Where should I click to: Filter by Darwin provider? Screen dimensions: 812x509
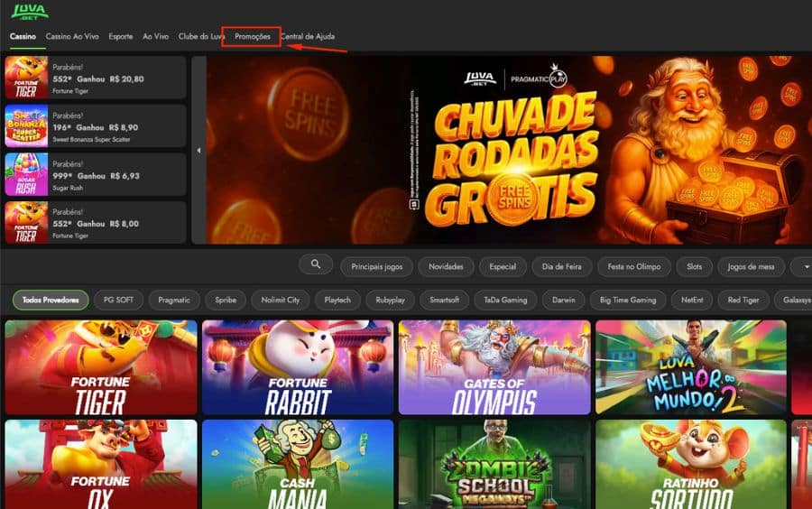click(563, 300)
